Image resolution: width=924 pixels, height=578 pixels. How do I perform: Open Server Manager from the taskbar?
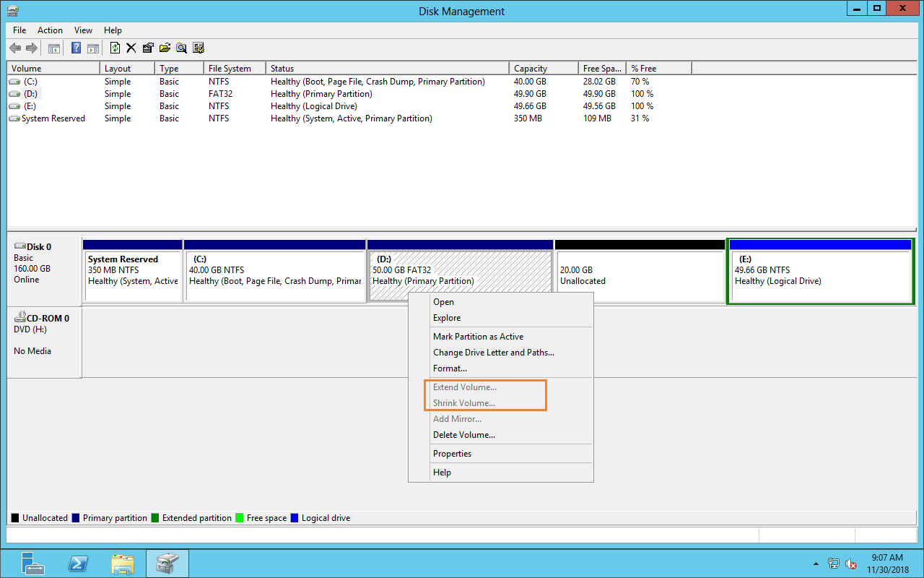(32, 563)
